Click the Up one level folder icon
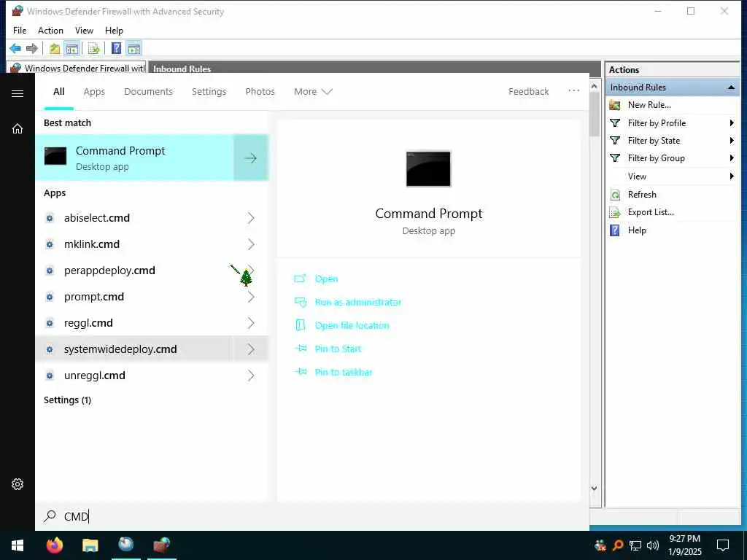The image size is (747, 560). coord(55,48)
